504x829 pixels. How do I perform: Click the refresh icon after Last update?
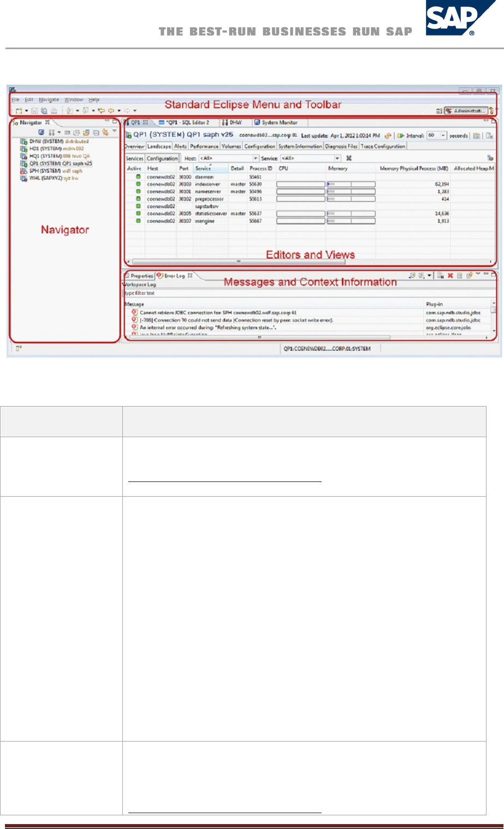coord(388,136)
